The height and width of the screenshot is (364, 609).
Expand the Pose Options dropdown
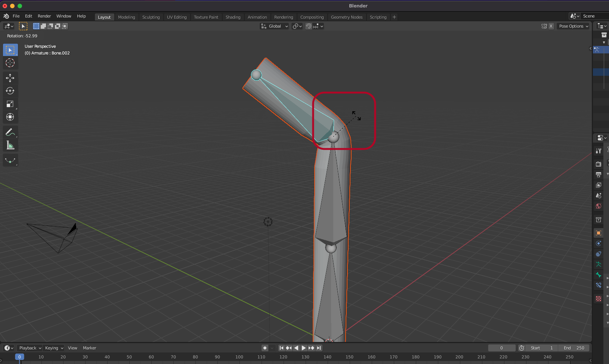point(574,26)
